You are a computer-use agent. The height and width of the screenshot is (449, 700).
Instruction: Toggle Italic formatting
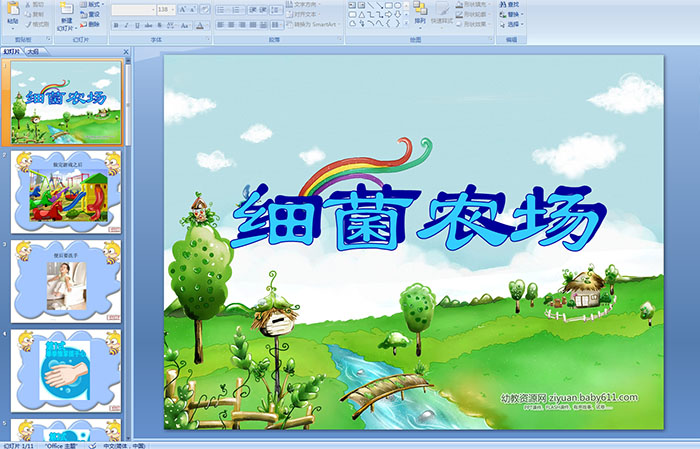(126, 25)
